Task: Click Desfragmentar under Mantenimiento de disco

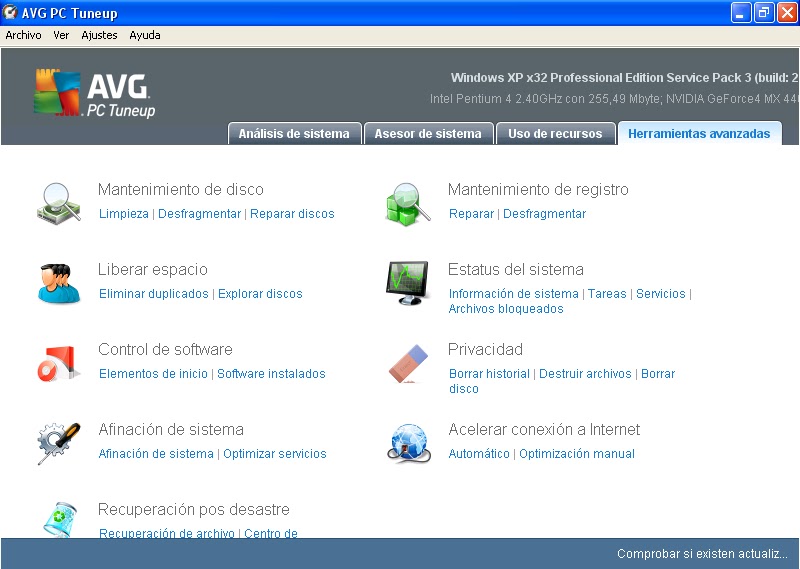Action: coord(199,214)
